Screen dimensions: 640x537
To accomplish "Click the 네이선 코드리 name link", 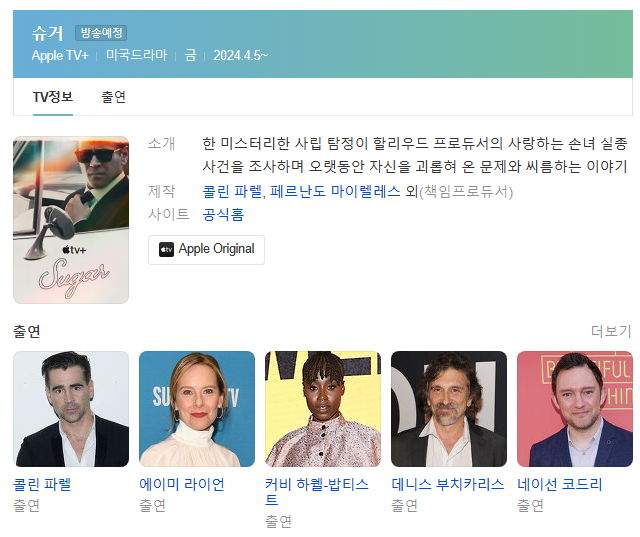I will [x=560, y=484].
